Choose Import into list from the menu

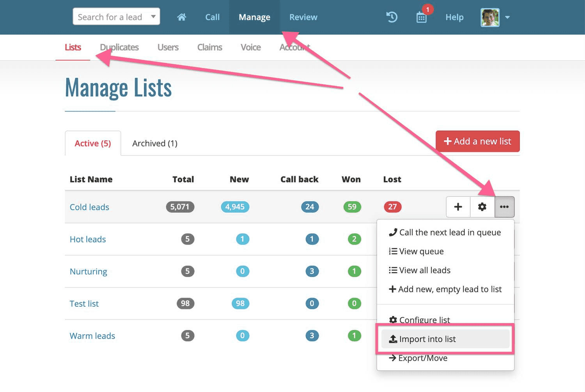point(445,339)
